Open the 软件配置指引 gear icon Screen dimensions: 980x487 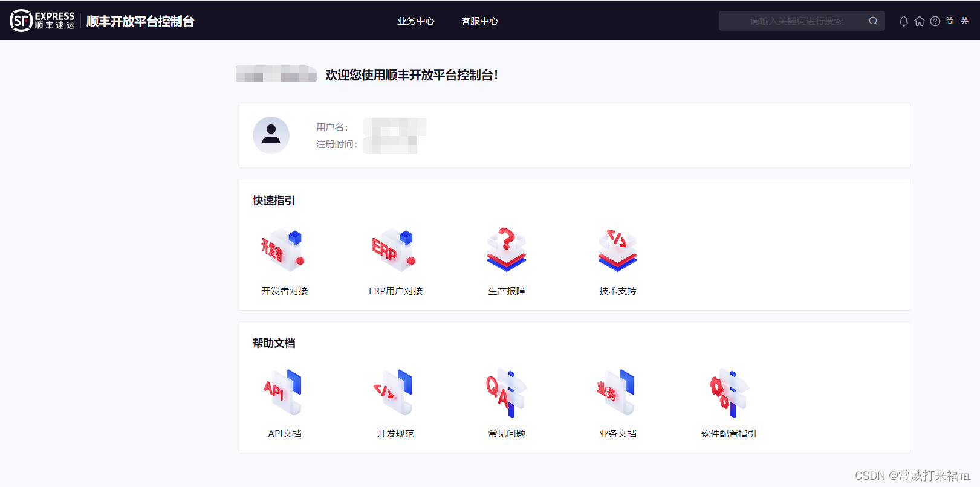click(729, 393)
